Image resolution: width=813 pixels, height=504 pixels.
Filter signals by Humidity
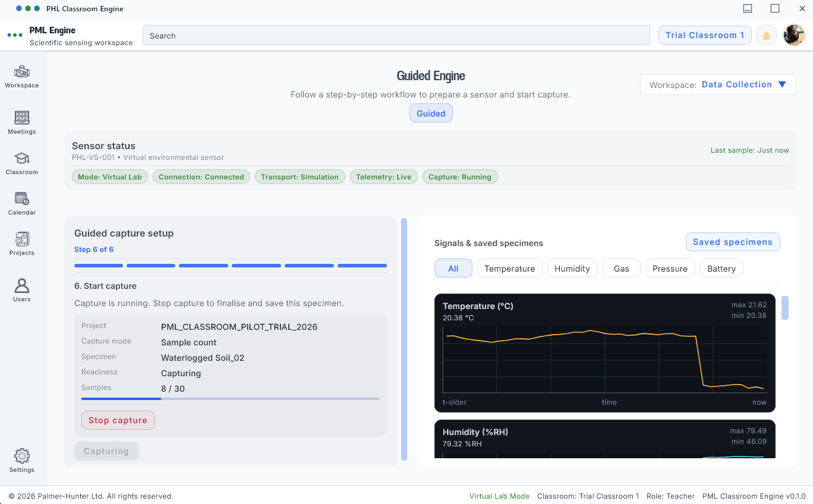572,269
